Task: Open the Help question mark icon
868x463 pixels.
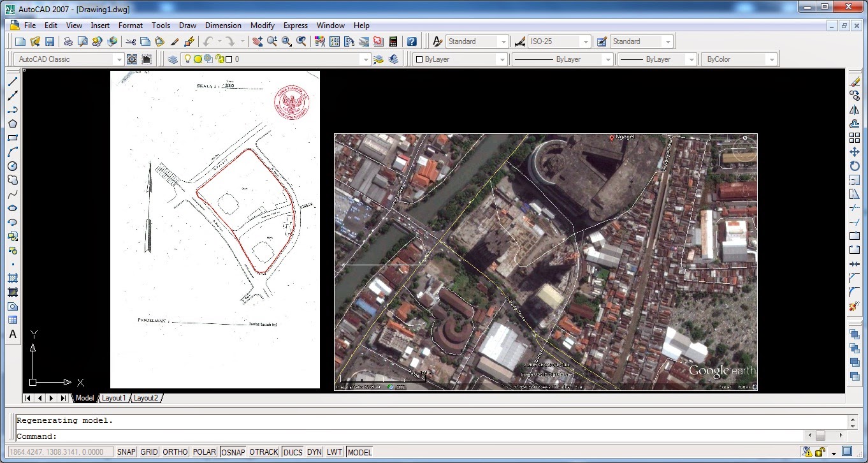Action: click(412, 41)
